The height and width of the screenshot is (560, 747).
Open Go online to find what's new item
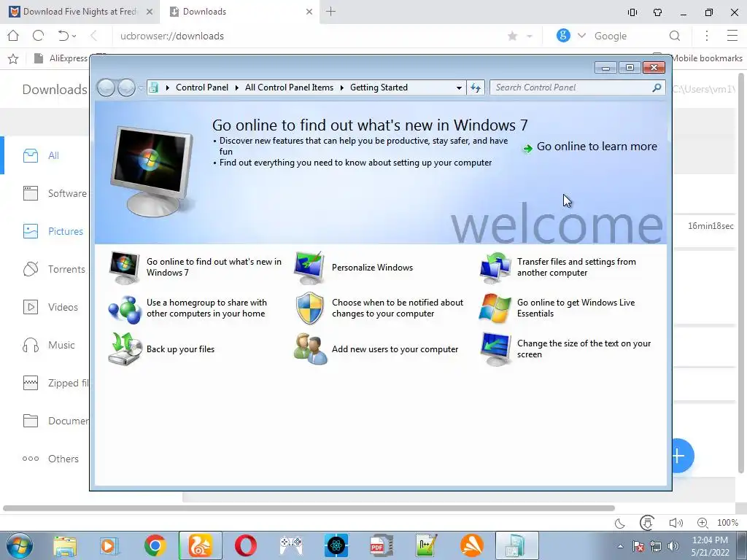pyautogui.click(x=196, y=267)
